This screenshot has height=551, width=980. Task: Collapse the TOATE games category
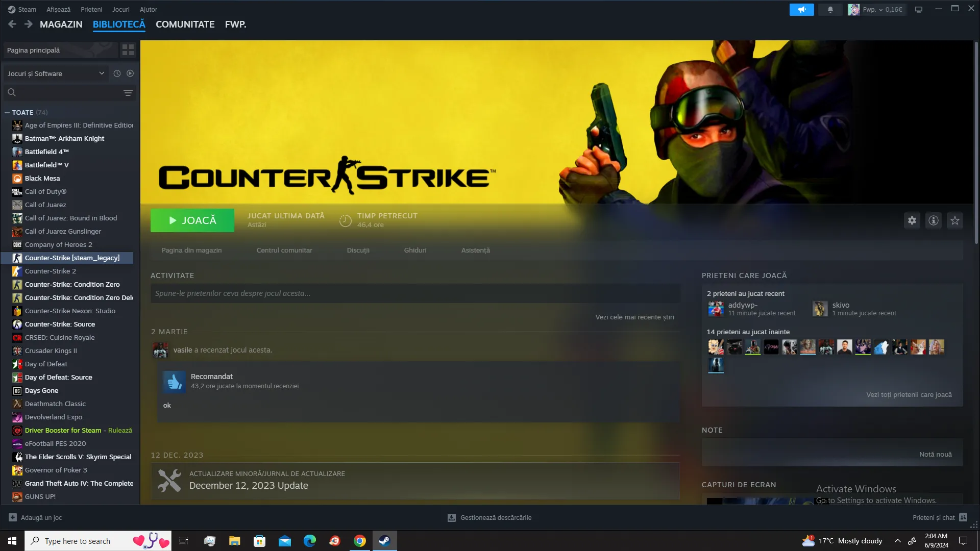[7, 112]
